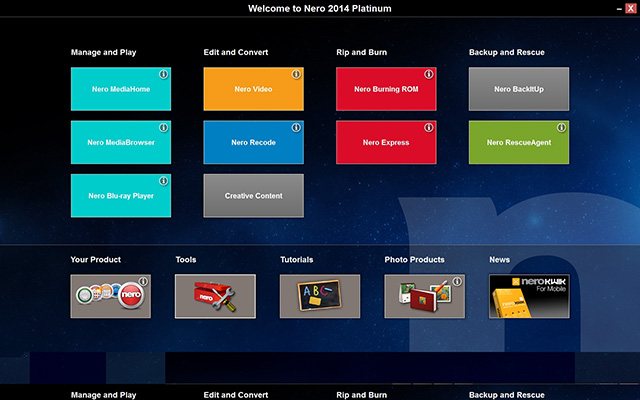Launch Nero Burning ROM
The image size is (640, 400).
pyautogui.click(x=386, y=89)
